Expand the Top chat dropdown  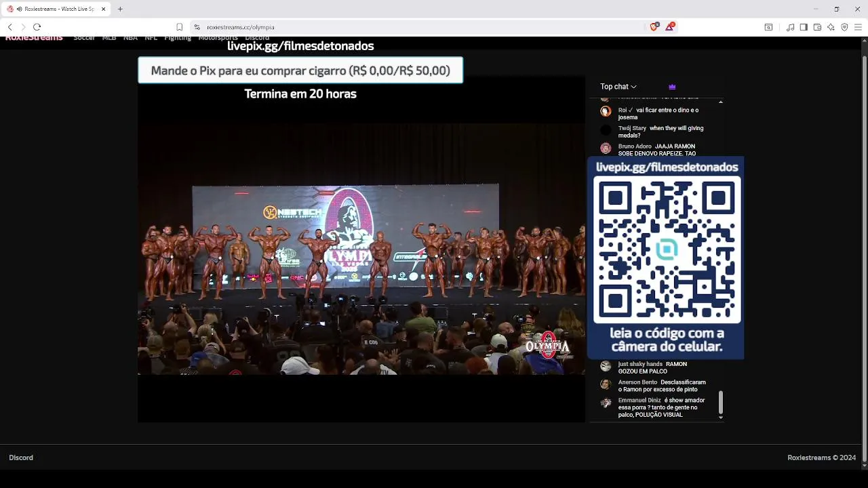[x=618, y=87]
